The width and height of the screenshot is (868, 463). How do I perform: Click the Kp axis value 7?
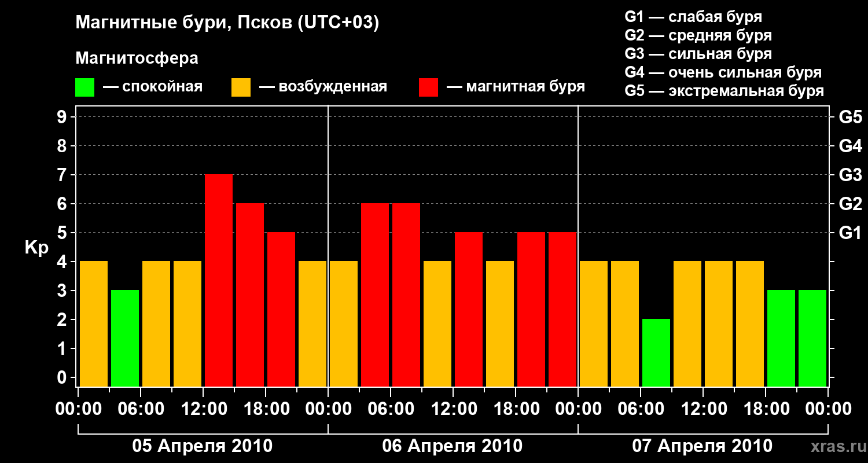click(63, 175)
